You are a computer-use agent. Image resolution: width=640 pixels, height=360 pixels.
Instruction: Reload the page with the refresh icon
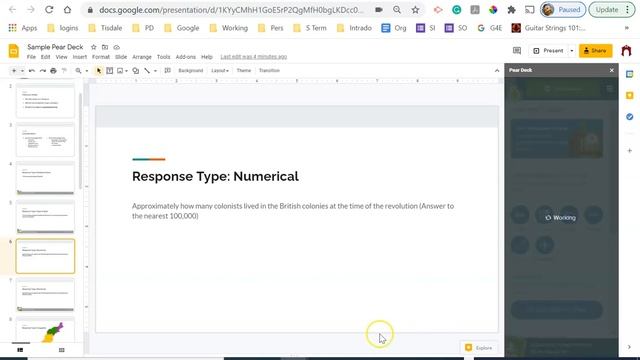tap(49, 10)
